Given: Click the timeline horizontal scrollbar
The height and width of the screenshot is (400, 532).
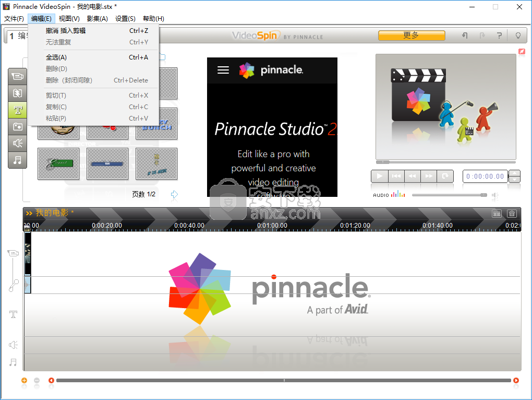Looking at the screenshot, I should [284, 380].
